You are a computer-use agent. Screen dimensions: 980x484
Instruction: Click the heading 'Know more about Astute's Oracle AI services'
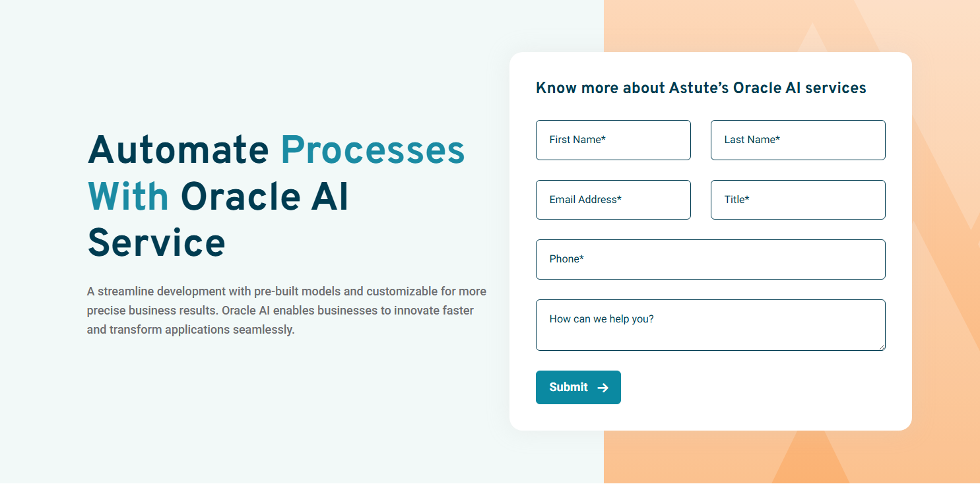tap(702, 87)
